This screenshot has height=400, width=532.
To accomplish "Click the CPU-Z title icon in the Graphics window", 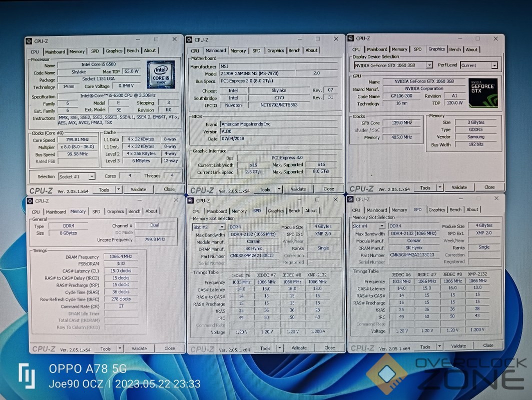I will (351, 38).
